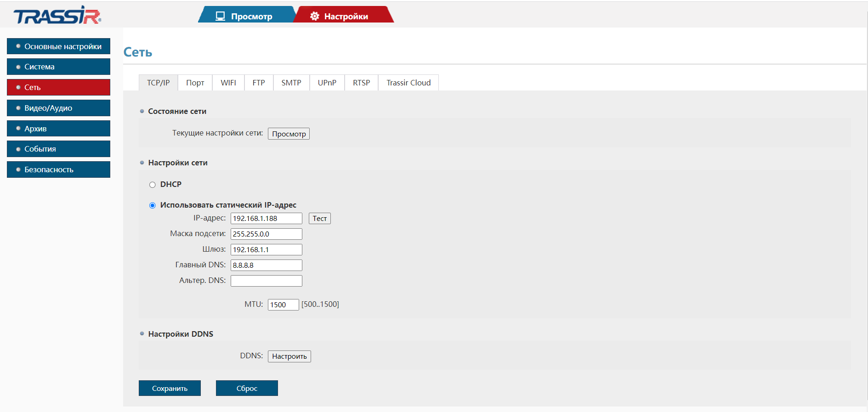Image resolution: width=868 pixels, height=412 pixels.
Task: Click the empty Альтер. DNS field
Action: coord(267,281)
